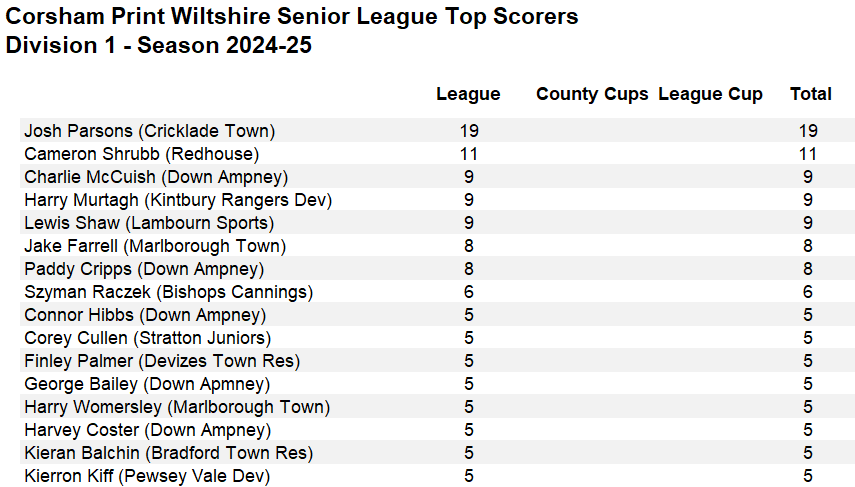Image resolution: width=855 pixels, height=487 pixels.
Task: Click the Division 1 - Season 2024-25 subtitle
Action: tap(159, 45)
